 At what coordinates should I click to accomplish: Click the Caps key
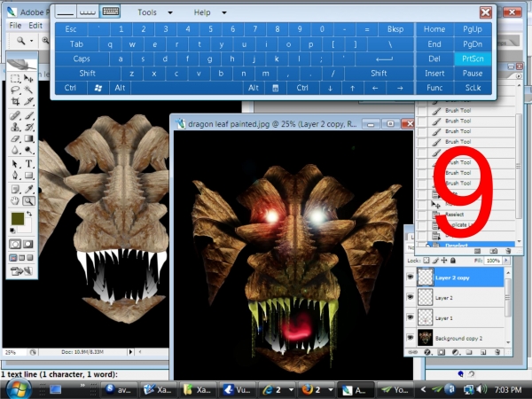coord(82,59)
